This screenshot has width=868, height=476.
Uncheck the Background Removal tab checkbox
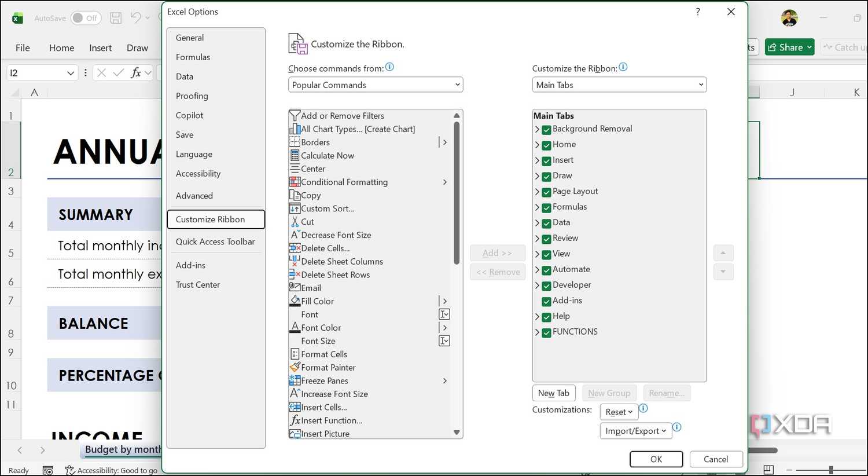coord(546,130)
